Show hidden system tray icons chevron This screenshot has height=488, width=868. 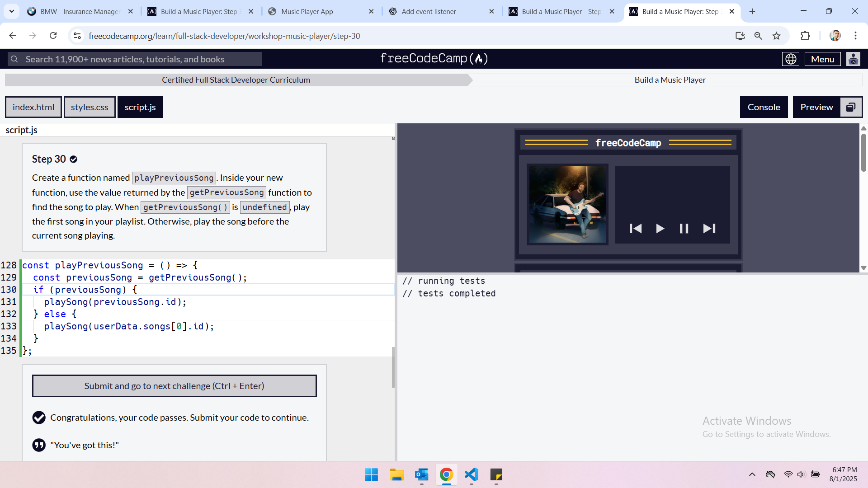coord(752,474)
